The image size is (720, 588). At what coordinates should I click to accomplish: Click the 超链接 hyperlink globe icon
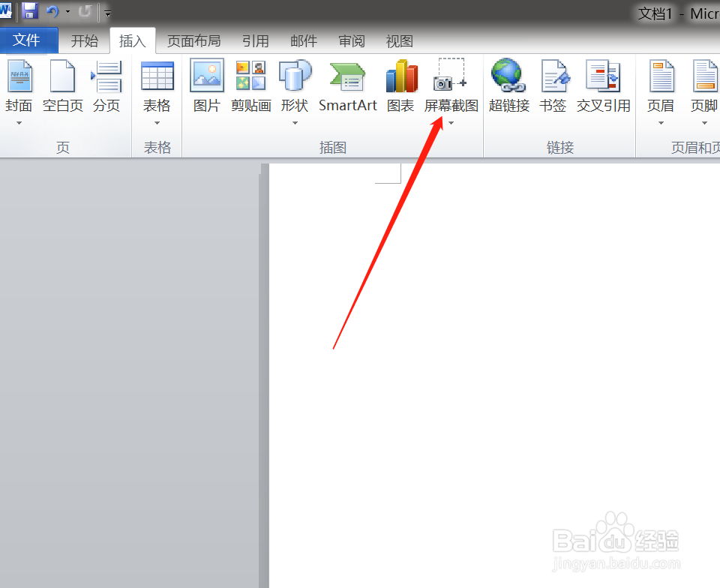[x=508, y=75]
